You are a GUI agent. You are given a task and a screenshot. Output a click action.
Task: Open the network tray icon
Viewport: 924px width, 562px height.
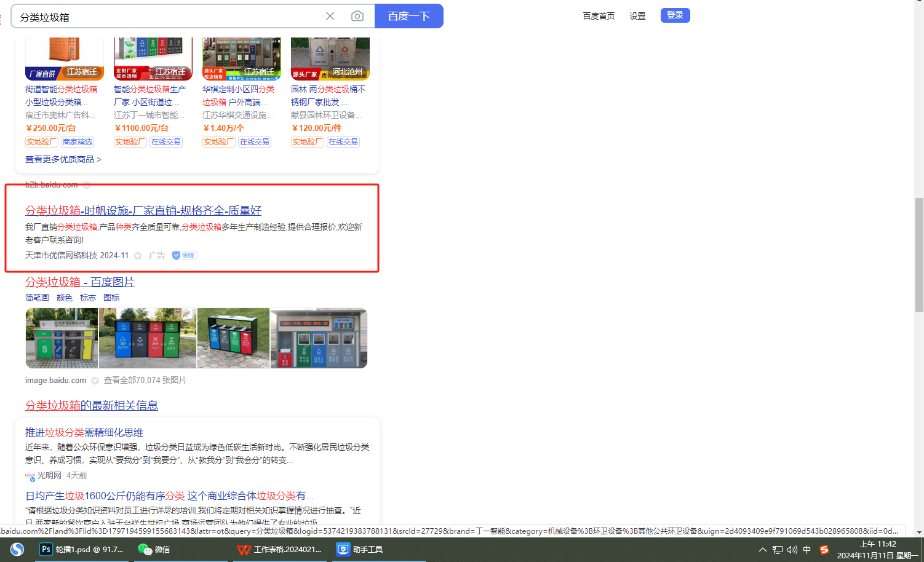(778, 549)
